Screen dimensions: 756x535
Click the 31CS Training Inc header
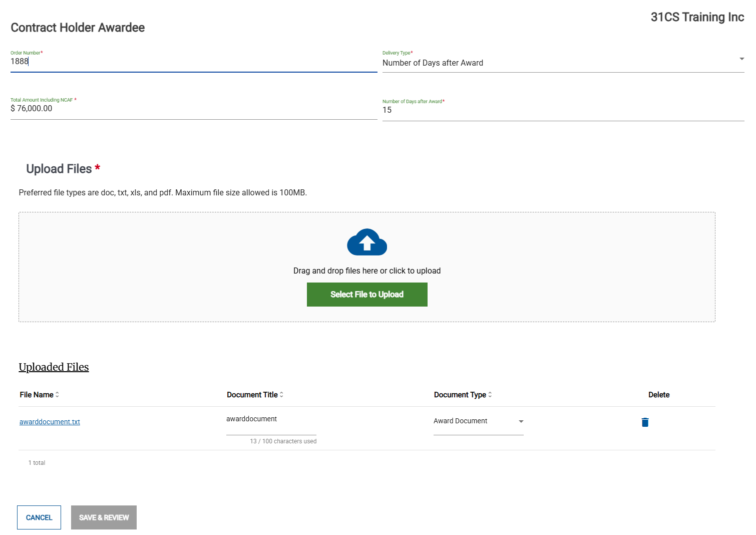(x=697, y=17)
